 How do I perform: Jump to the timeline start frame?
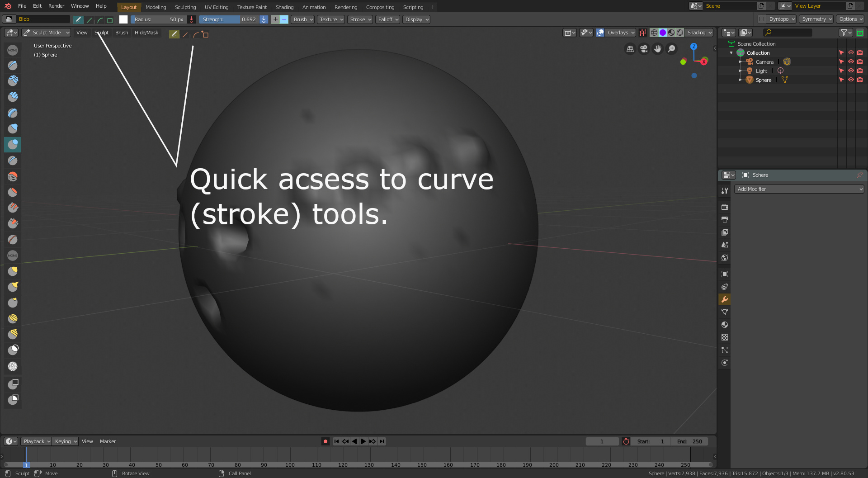tap(336, 441)
